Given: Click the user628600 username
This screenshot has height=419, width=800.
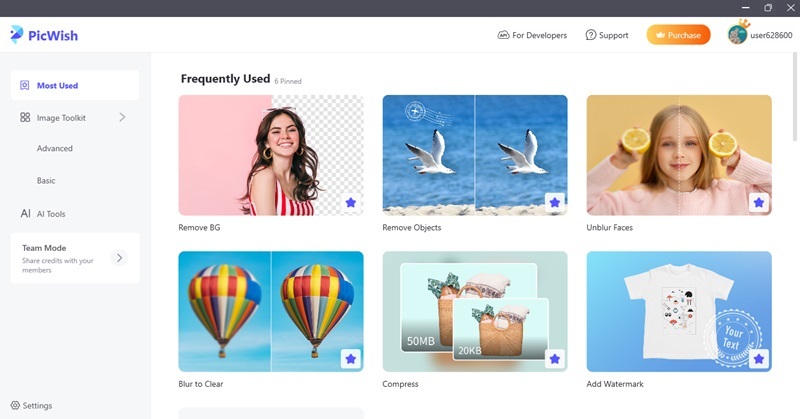Looking at the screenshot, I should point(771,35).
